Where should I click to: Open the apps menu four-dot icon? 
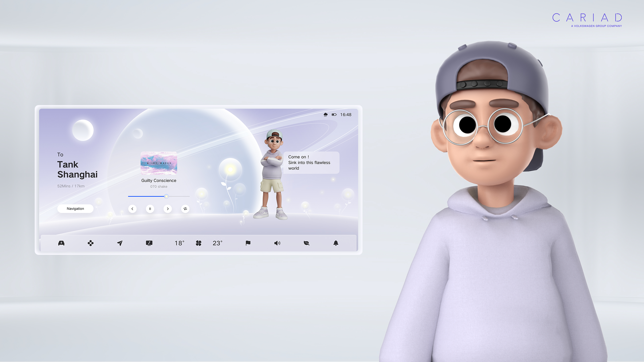coord(91,243)
